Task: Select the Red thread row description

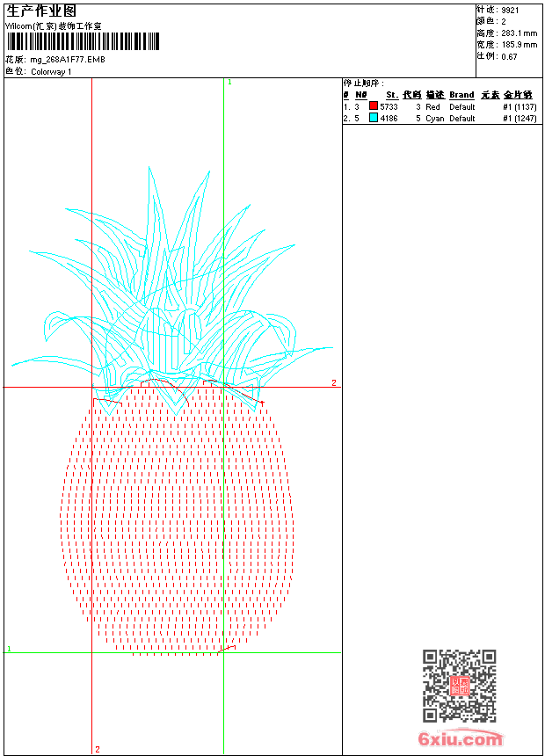Action: (x=432, y=106)
